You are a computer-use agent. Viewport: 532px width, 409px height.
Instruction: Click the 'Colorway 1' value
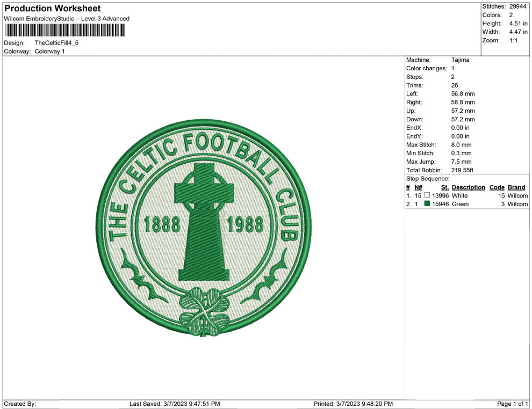[49, 52]
